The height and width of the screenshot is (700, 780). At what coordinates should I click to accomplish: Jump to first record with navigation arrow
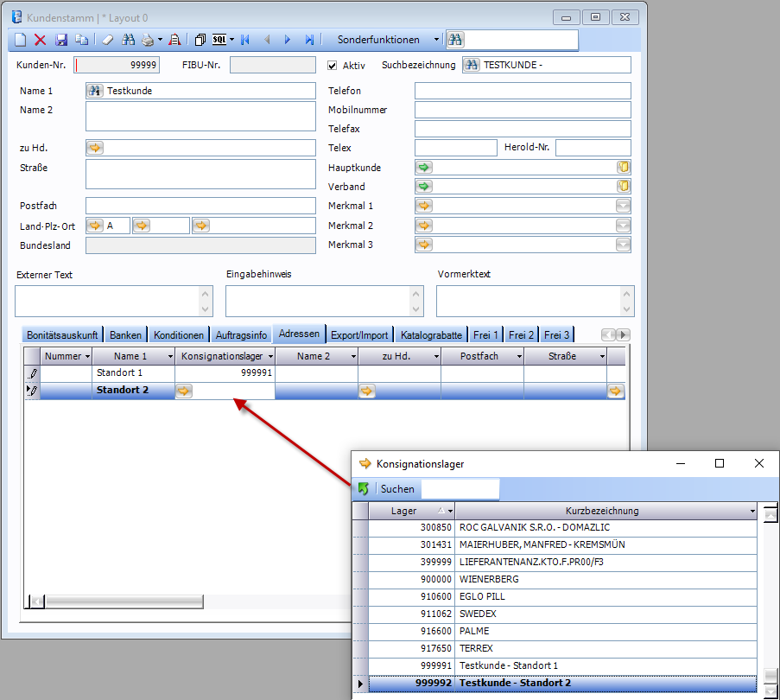click(x=245, y=40)
